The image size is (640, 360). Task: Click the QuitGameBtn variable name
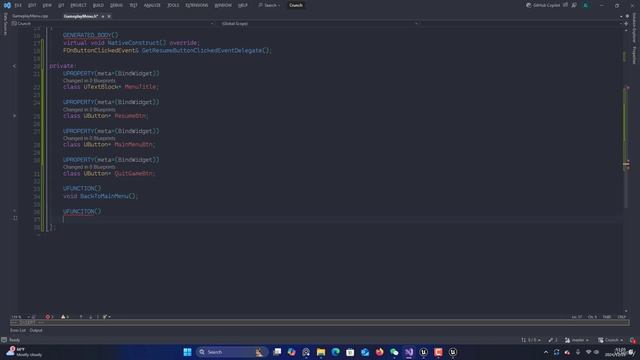coord(133,173)
